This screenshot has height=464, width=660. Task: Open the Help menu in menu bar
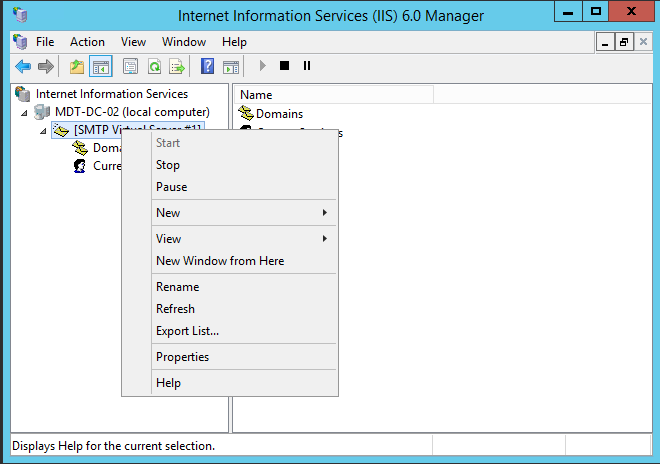(x=234, y=42)
